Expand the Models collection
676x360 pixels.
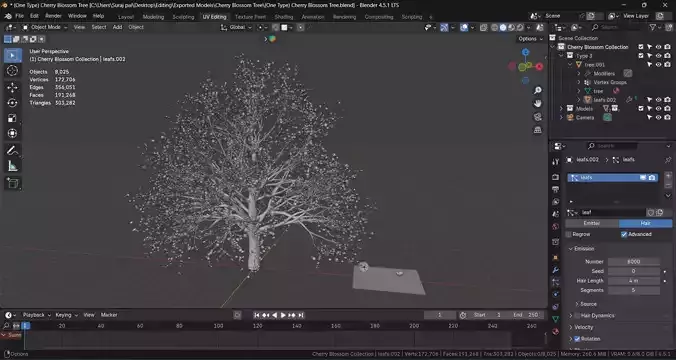pos(561,109)
